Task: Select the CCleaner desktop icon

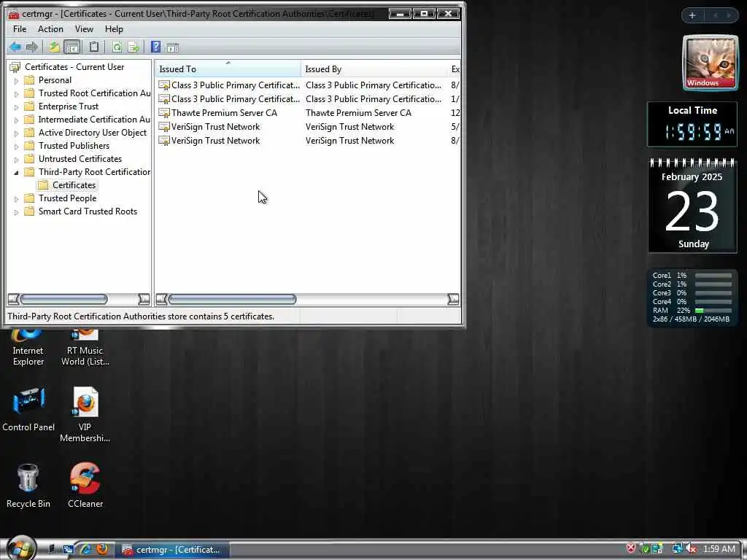Action: 85,486
